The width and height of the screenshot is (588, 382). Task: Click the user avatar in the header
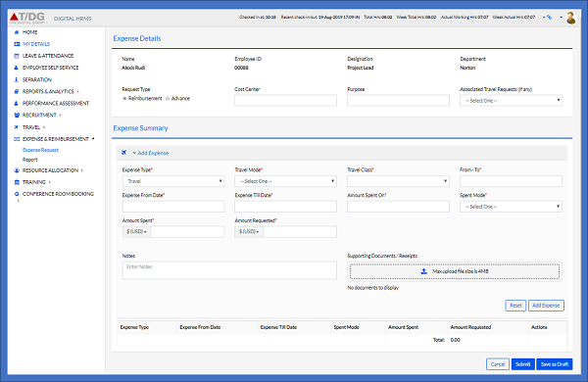[570, 18]
